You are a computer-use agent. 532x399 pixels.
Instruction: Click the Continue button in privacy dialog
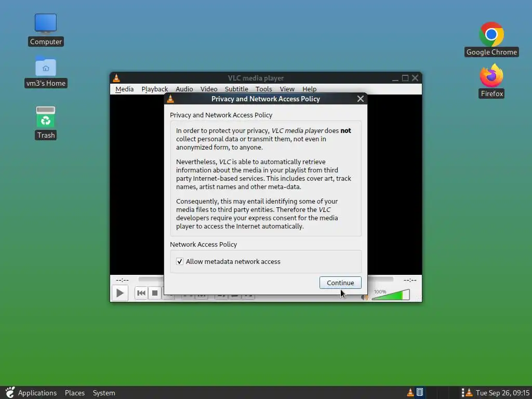tap(340, 283)
